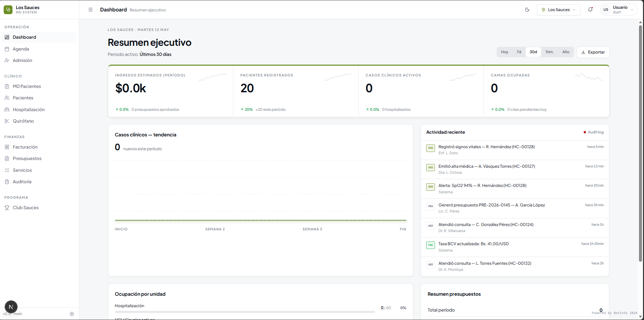Collapse sidebar with the hamburger icon
This screenshot has height=320, width=644.
coord(90,10)
